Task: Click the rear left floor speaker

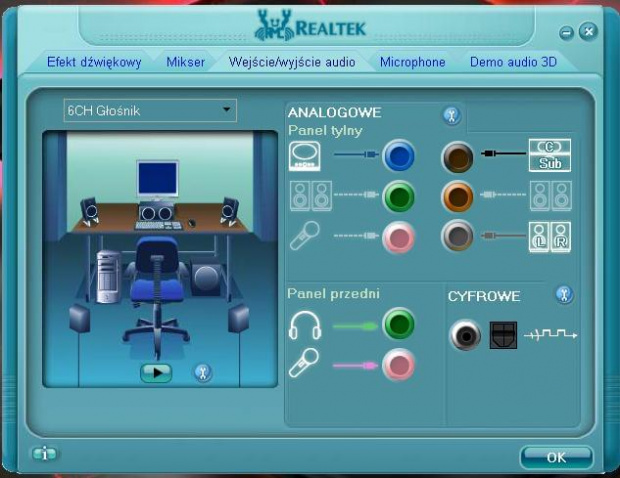Action: pos(79,319)
